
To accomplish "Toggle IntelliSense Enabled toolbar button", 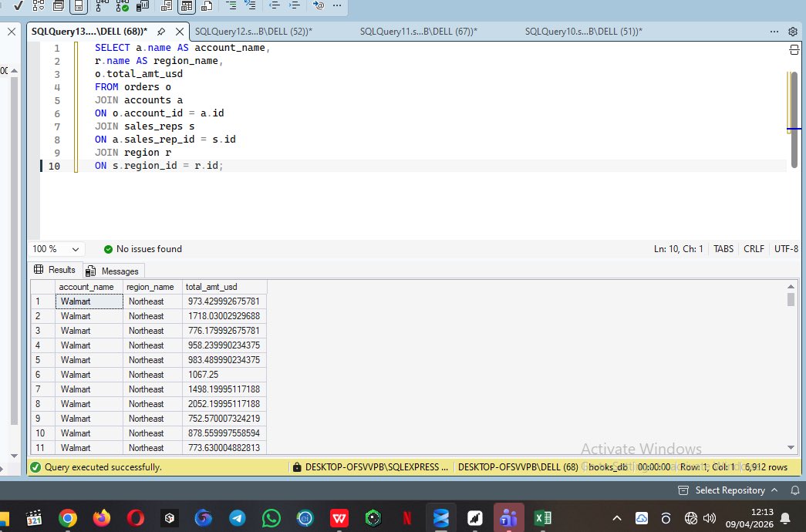I will coord(78,5).
